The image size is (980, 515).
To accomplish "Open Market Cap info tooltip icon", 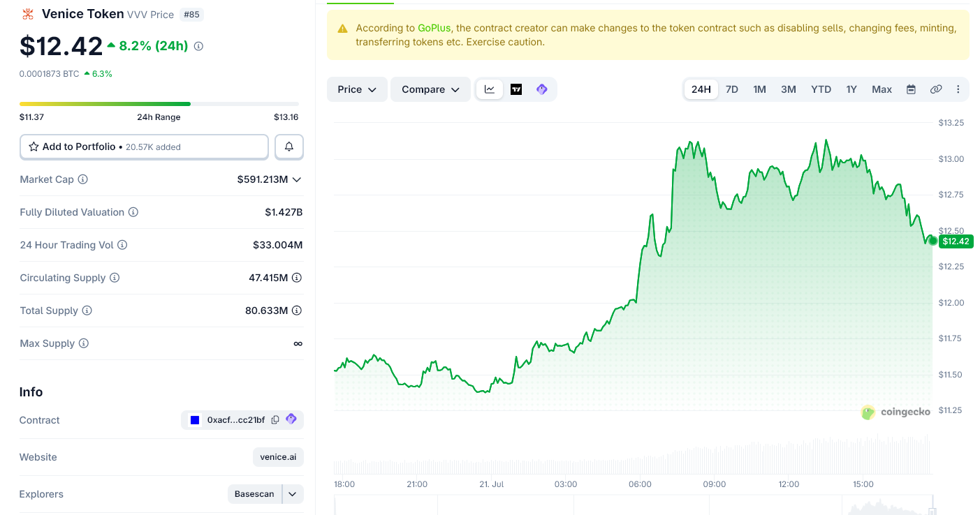I will tap(82, 179).
